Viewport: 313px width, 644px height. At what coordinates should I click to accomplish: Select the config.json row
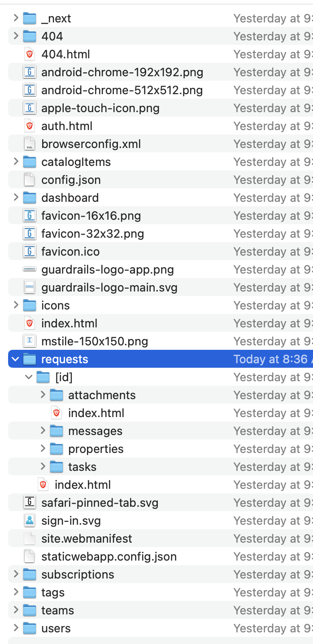pyautogui.click(x=161, y=180)
